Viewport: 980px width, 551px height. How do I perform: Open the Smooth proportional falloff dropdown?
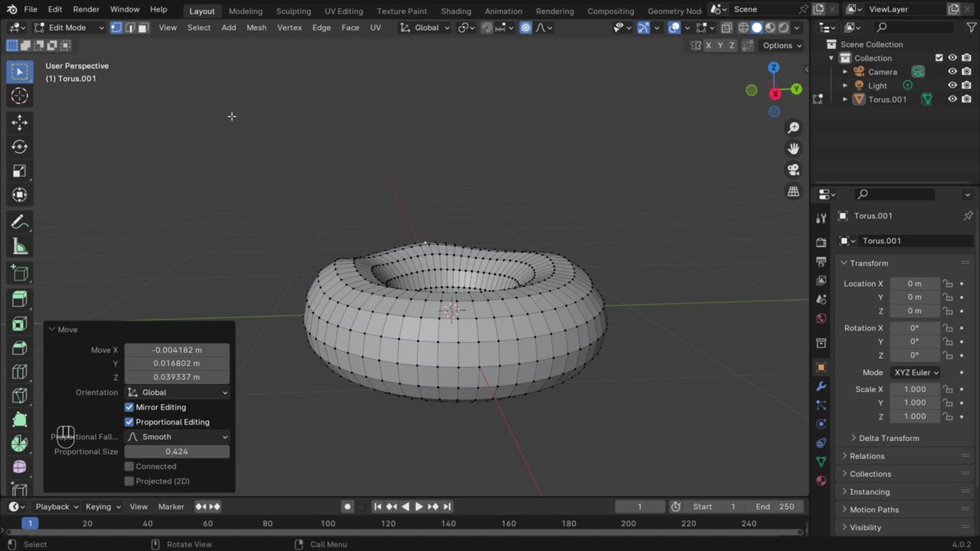point(177,437)
